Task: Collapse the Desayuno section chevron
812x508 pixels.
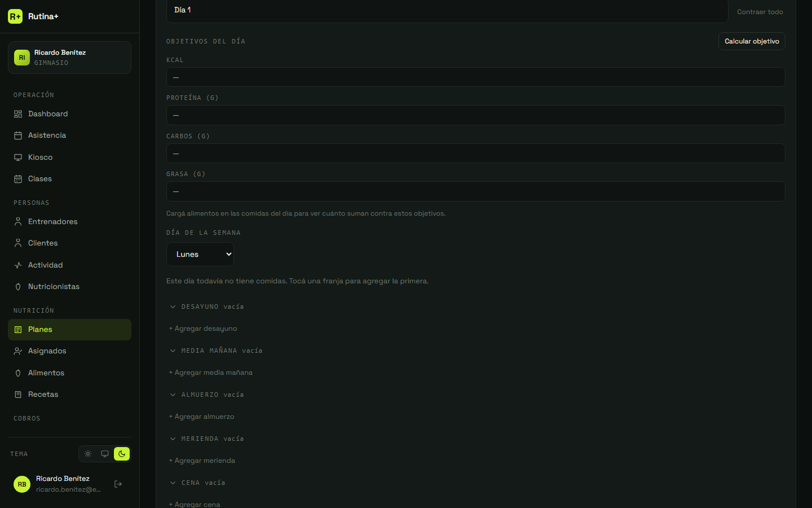Action: (173, 306)
